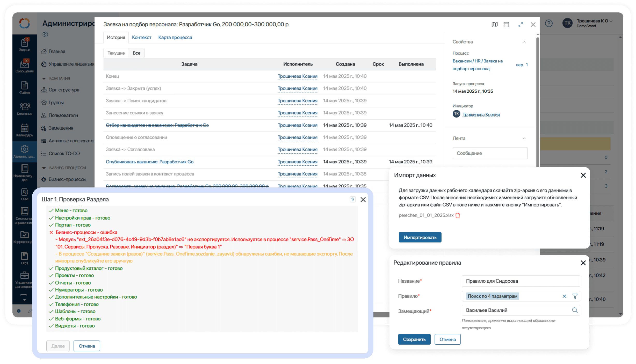Click the search icon in the Substitute field
The image size is (636, 364).
coord(575,310)
